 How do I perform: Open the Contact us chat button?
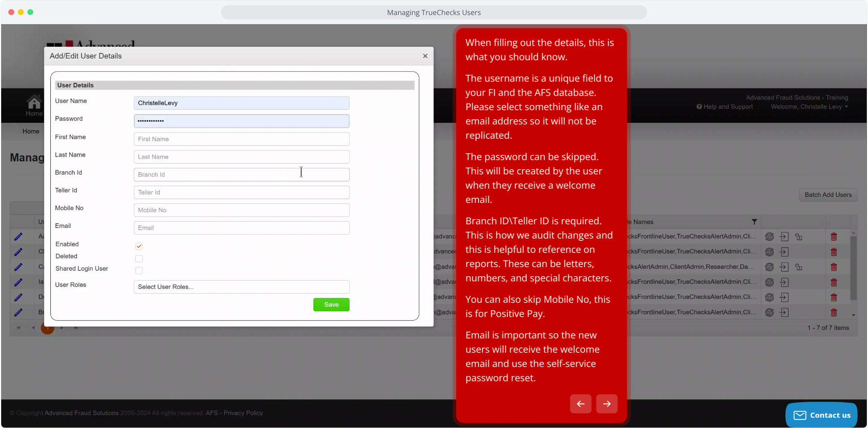[822, 415]
